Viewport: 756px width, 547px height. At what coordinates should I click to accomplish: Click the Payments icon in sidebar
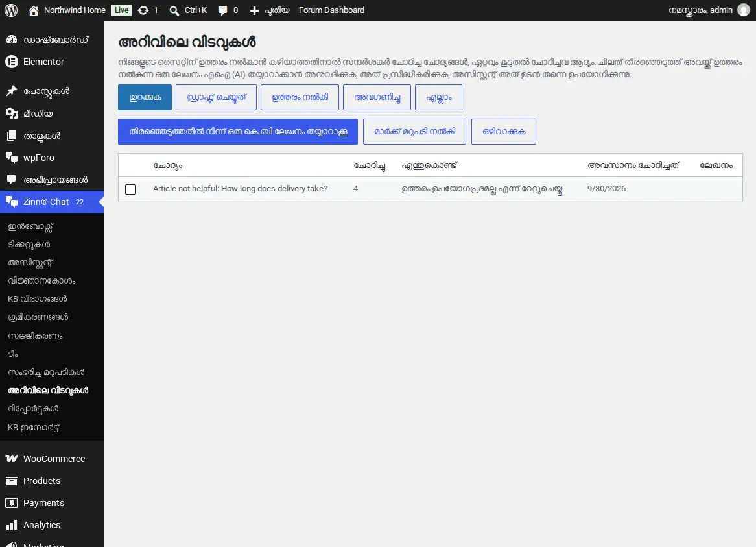coord(12,503)
